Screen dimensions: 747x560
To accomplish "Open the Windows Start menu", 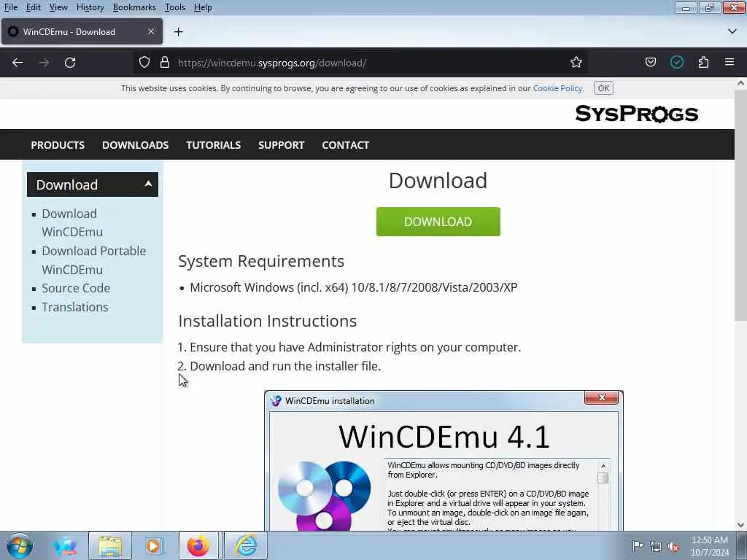I will (20, 545).
